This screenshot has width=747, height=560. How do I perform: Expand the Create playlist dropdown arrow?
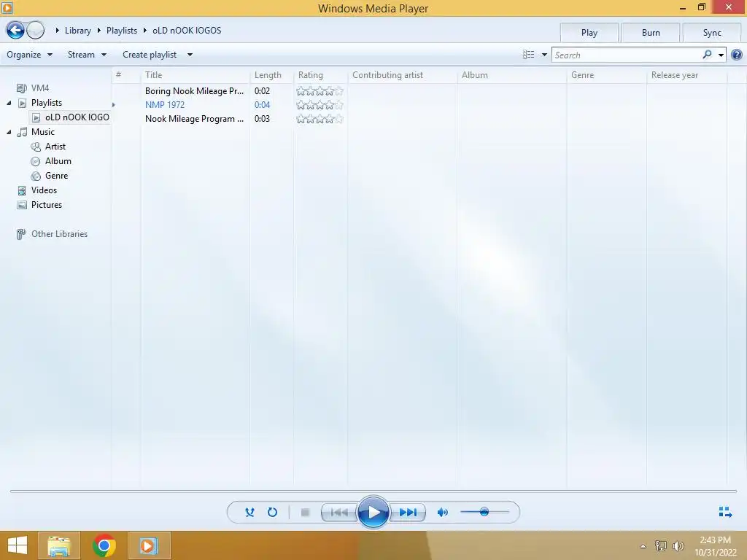tap(190, 55)
